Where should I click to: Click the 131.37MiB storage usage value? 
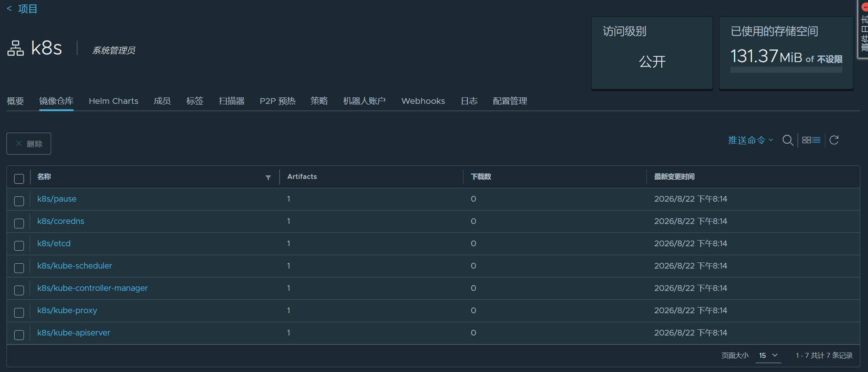pyautogui.click(x=767, y=56)
